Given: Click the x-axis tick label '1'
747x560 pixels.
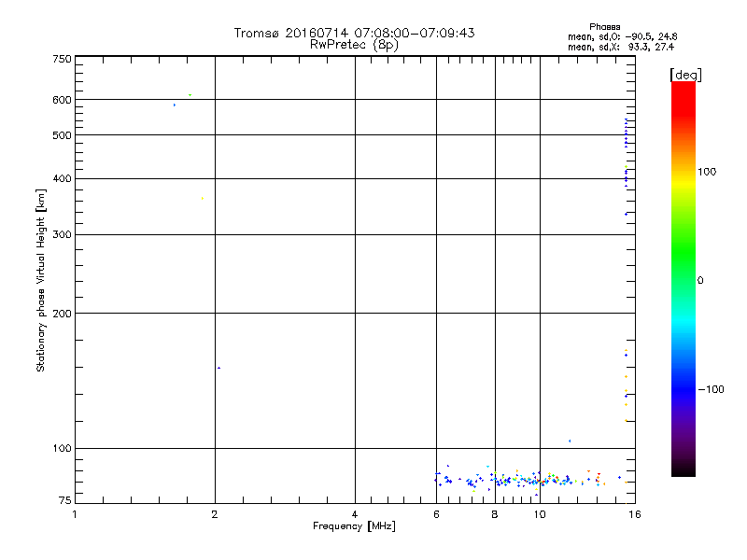Looking at the screenshot, I should [x=75, y=514].
